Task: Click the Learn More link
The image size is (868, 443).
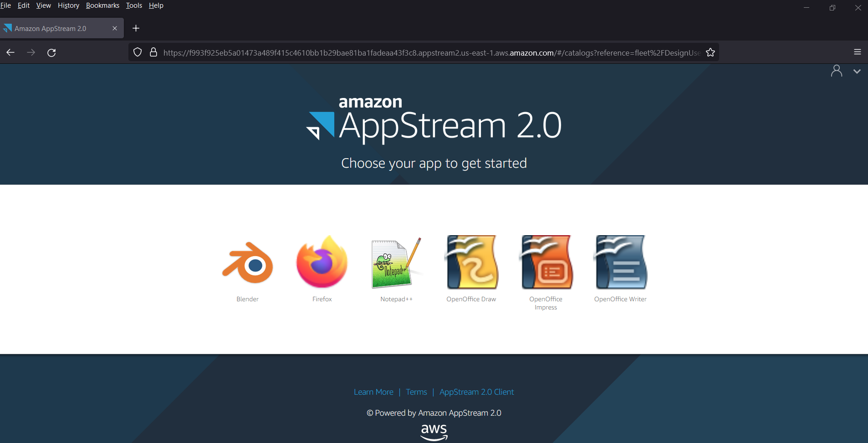Action: coord(373,391)
